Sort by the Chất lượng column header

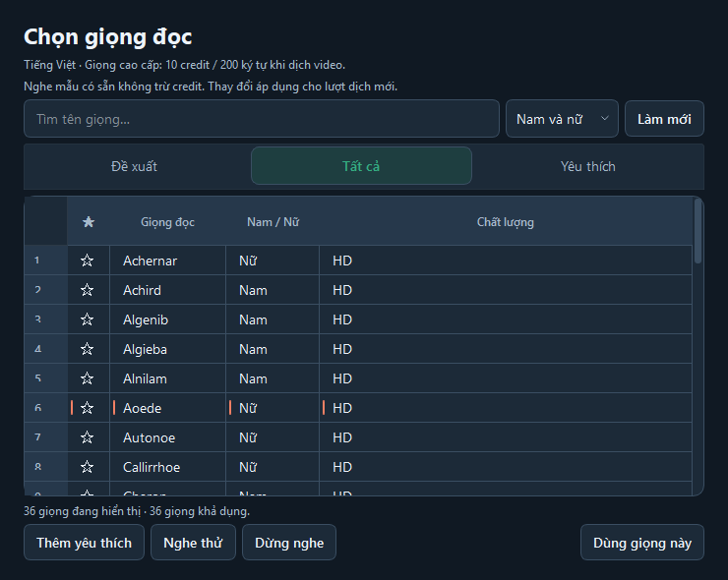[505, 222]
